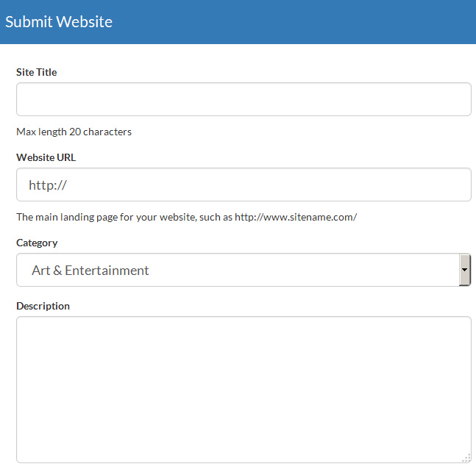This screenshot has width=476, height=472.
Task: Select the Art & Entertainment category text
Action: (x=90, y=271)
